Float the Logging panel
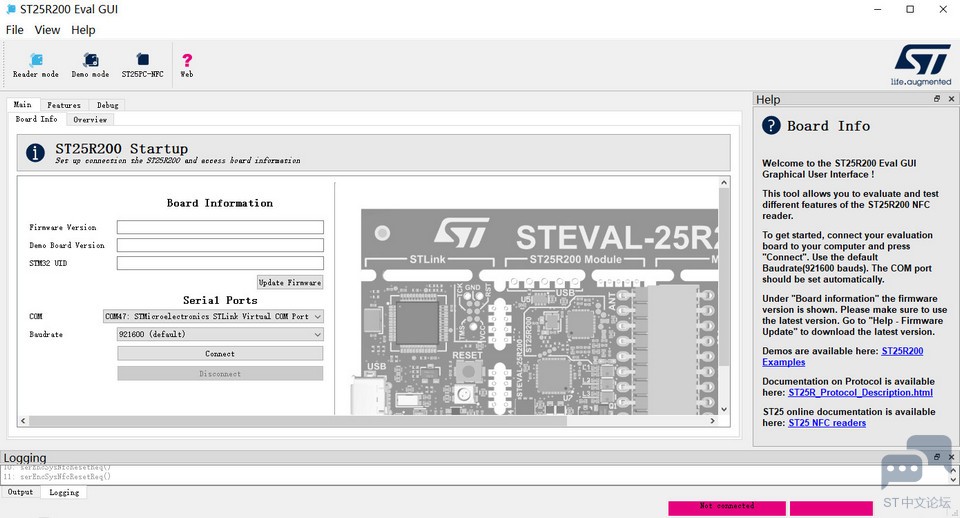Viewport: 960px width, 518px height. [x=937, y=457]
